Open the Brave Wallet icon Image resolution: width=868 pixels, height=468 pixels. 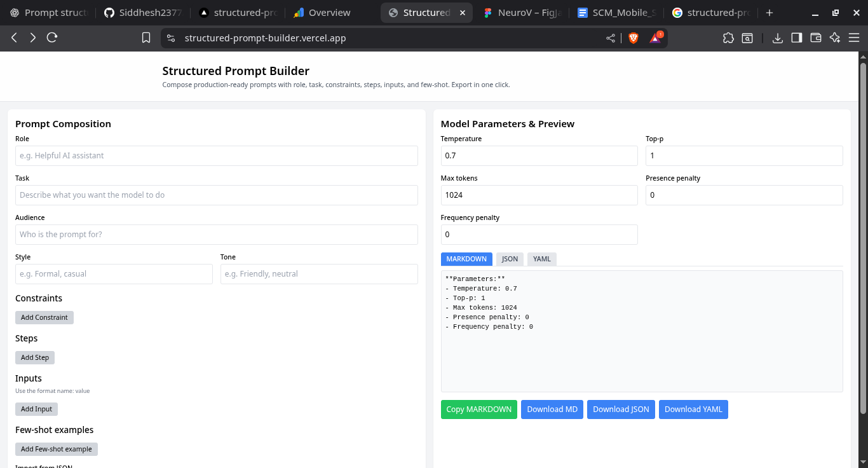(x=816, y=38)
